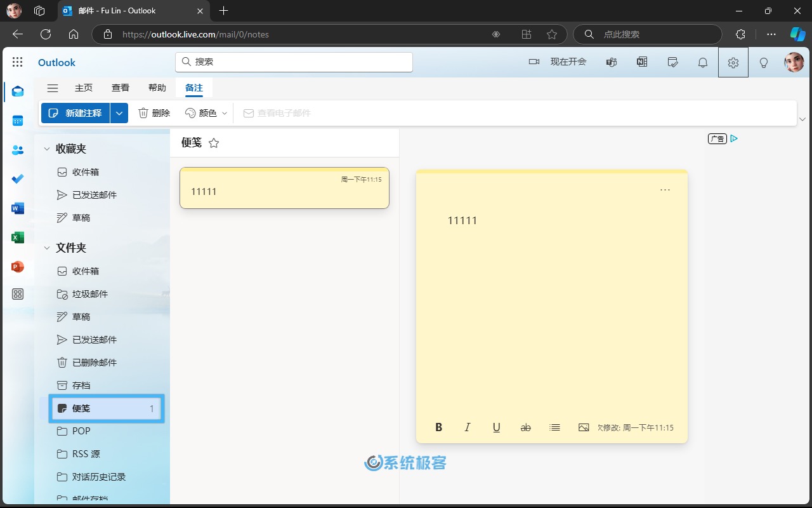Open Outlook settings gear
This screenshot has height=508, width=812.
point(733,62)
